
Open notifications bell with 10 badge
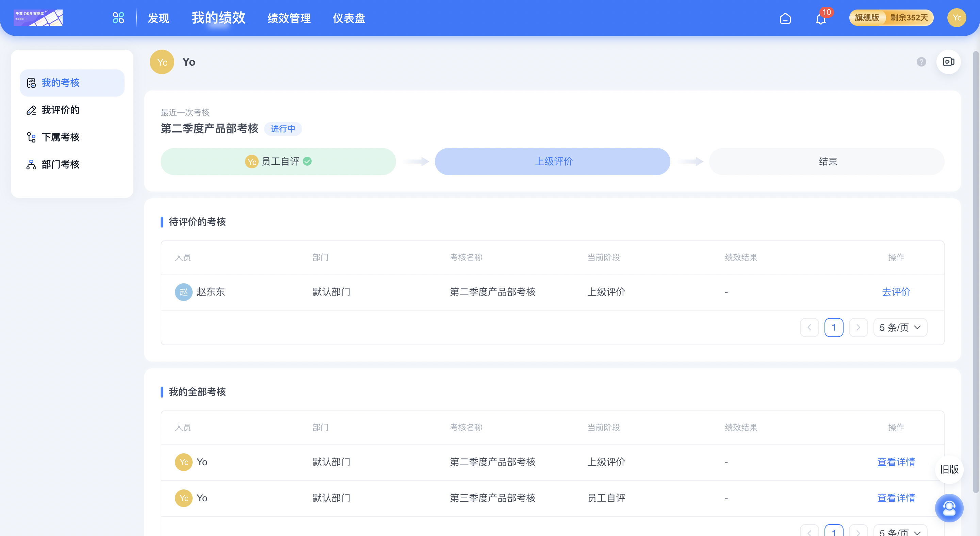pyautogui.click(x=821, y=18)
